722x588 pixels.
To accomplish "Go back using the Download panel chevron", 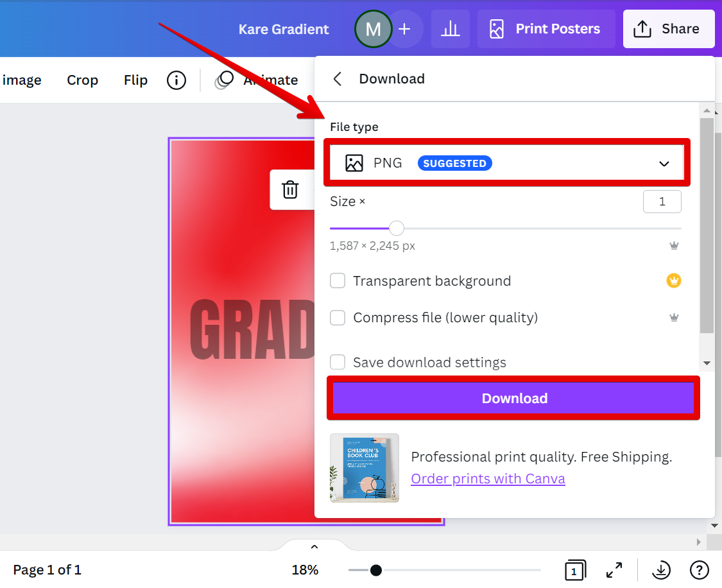I will click(337, 78).
